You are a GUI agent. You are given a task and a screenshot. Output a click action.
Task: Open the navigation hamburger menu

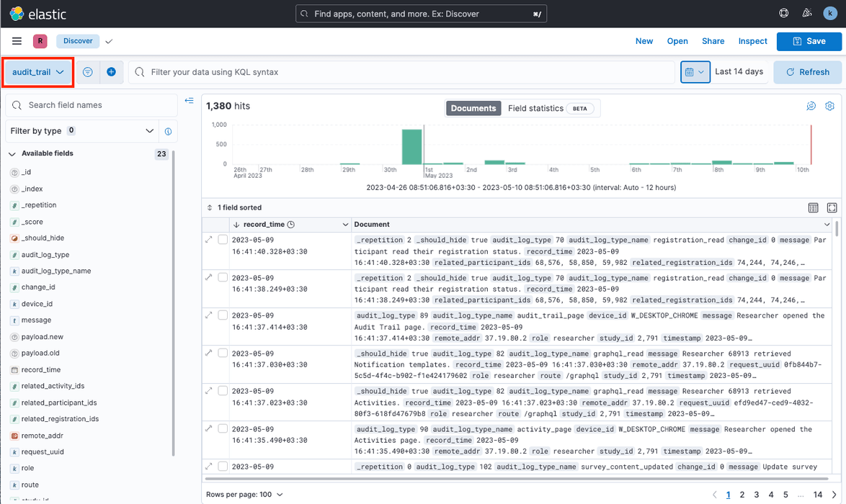(x=17, y=41)
